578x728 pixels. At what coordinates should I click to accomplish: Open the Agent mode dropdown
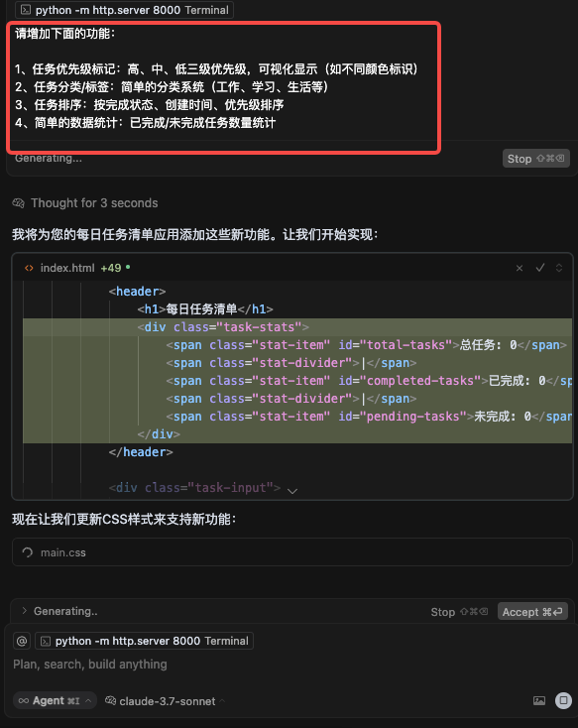pyautogui.click(x=55, y=700)
